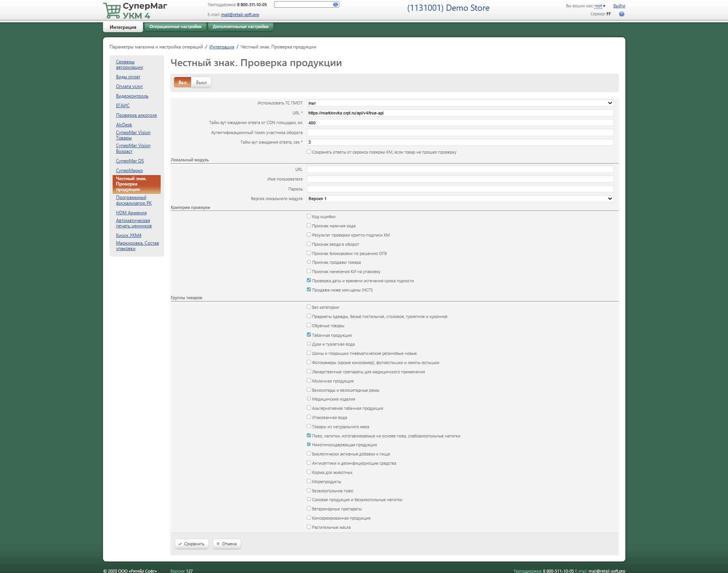728x573 pixels.
Task: Open Дополнительные настройки tab
Action: pyautogui.click(x=241, y=27)
